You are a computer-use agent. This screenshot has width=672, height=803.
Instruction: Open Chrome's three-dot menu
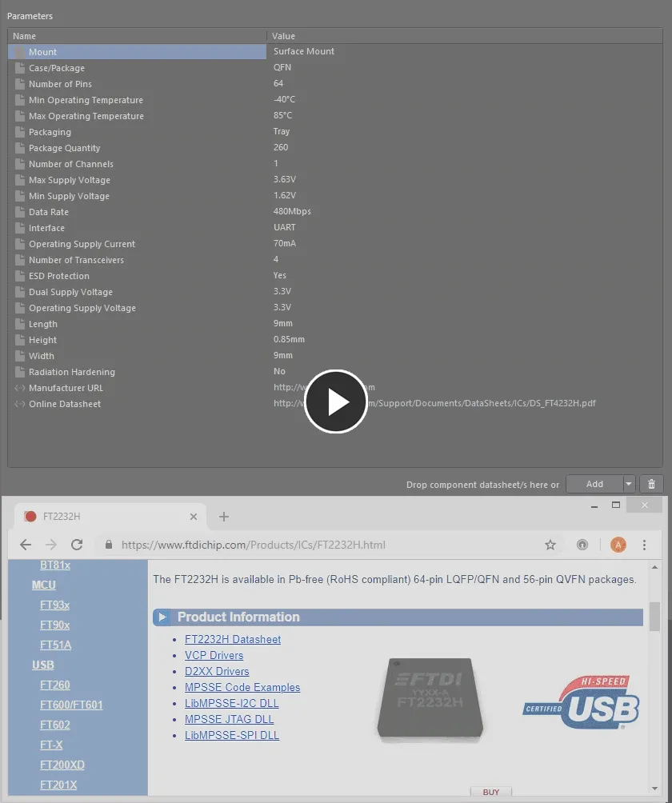(x=644, y=545)
